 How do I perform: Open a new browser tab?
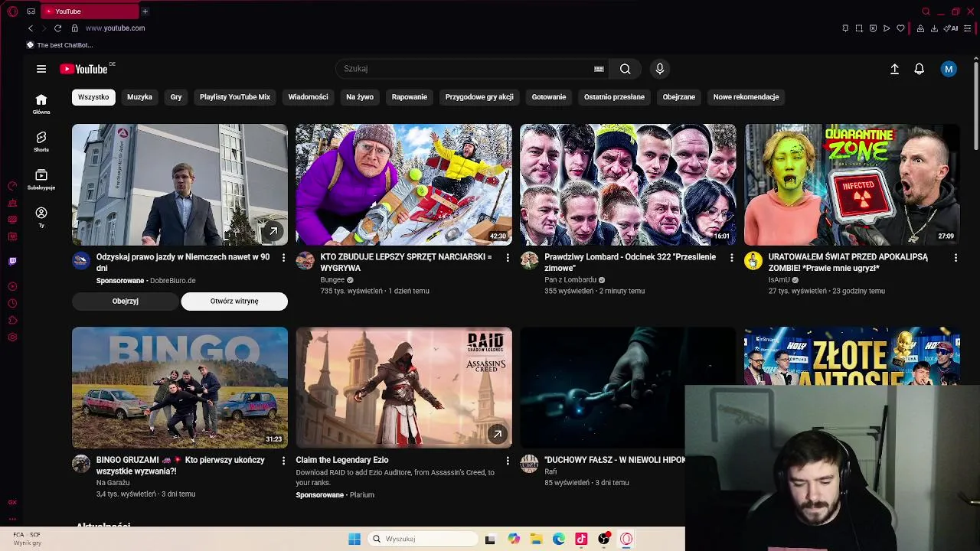(145, 11)
